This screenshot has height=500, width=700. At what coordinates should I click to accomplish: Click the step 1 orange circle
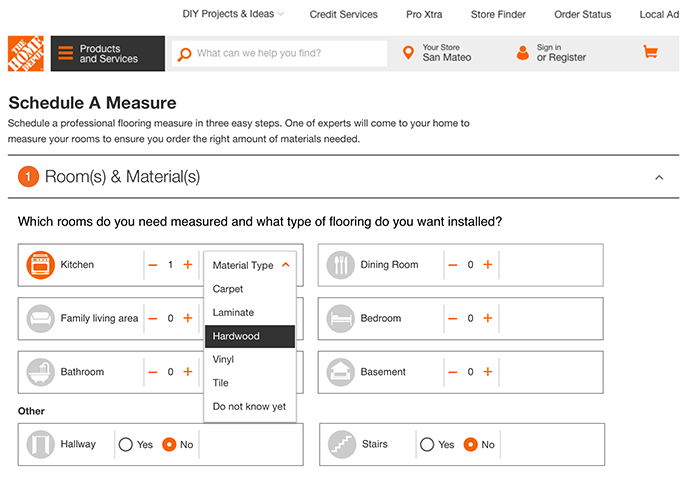click(x=28, y=176)
